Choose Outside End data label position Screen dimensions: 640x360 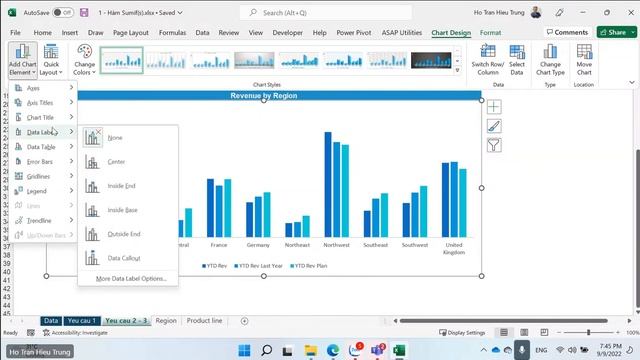pyautogui.click(x=128, y=234)
